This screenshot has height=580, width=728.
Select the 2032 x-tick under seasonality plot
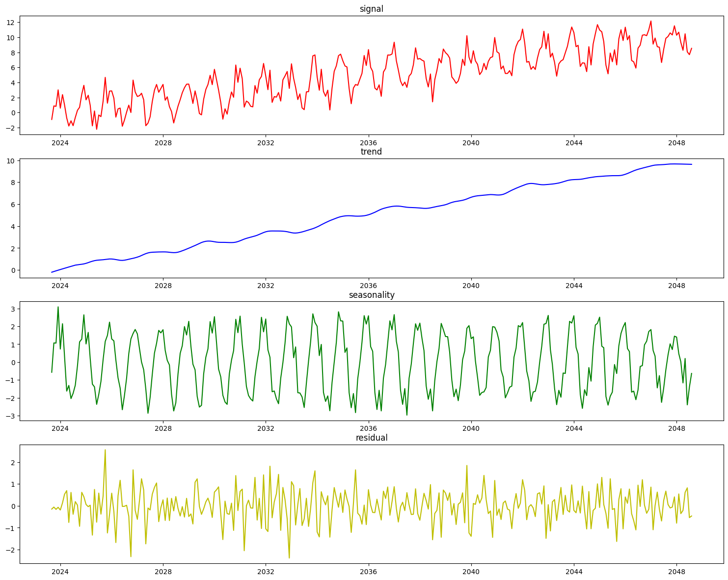point(266,428)
